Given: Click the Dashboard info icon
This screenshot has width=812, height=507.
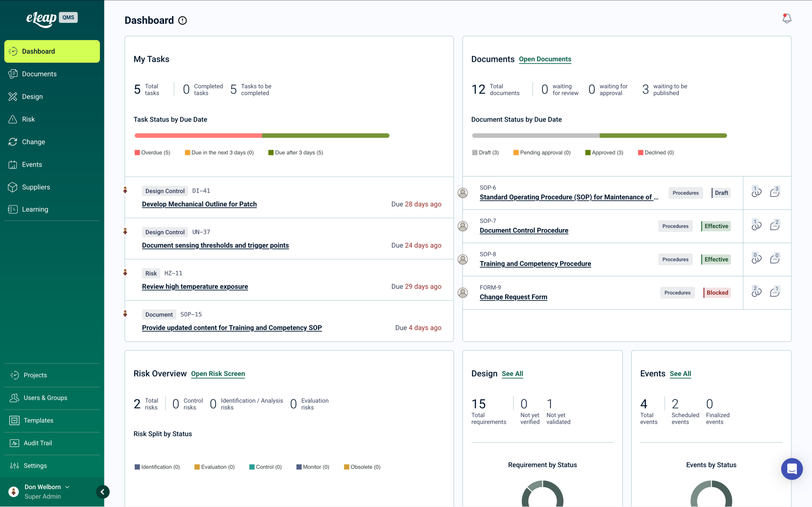Looking at the screenshot, I should [x=182, y=21].
